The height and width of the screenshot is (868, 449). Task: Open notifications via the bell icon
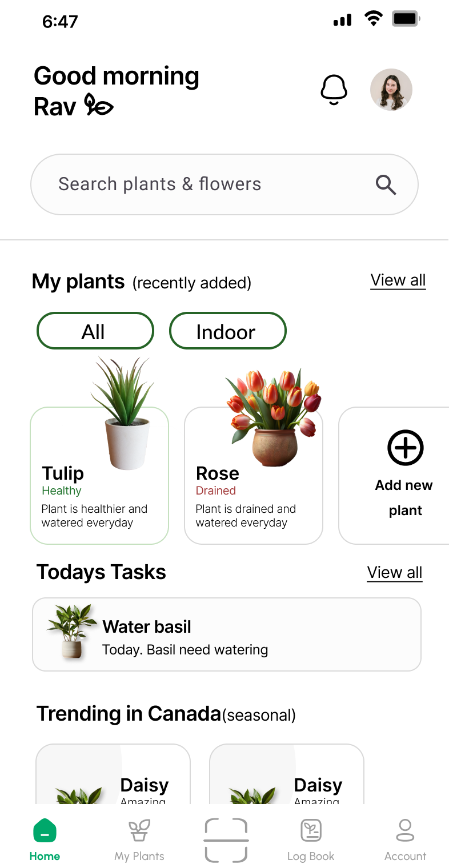tap(334, 90)
